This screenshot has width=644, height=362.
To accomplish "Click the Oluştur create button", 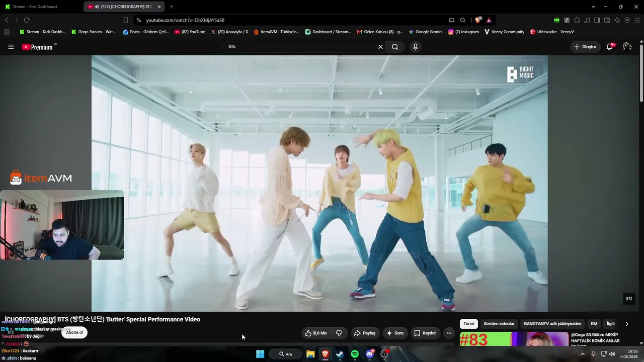I will 585,47.
